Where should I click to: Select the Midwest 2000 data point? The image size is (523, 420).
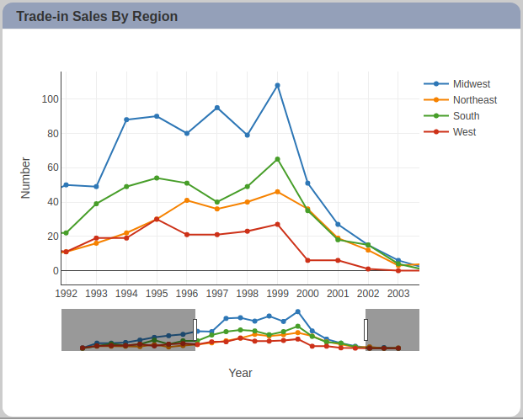[307, 183]
